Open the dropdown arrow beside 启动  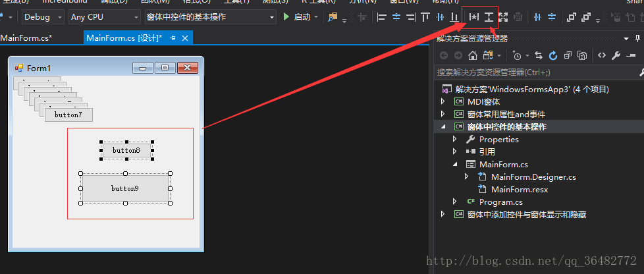coord(316,17)
